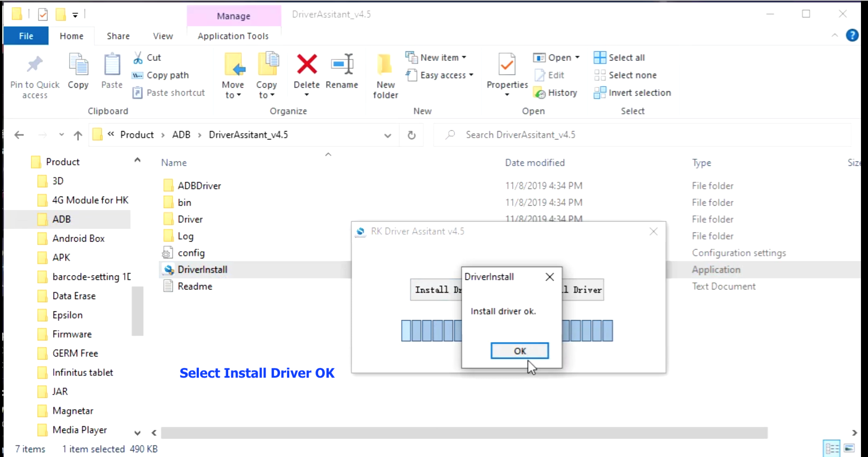Screen dimensions: 868x457
Task: Click Select all in ribbon
Action: click(619, 57)
